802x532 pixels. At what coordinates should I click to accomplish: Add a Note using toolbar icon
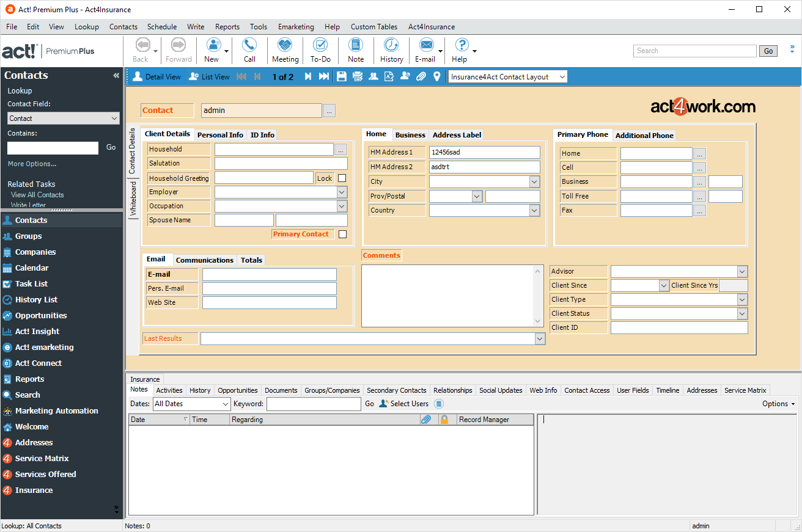coord(356,50)
